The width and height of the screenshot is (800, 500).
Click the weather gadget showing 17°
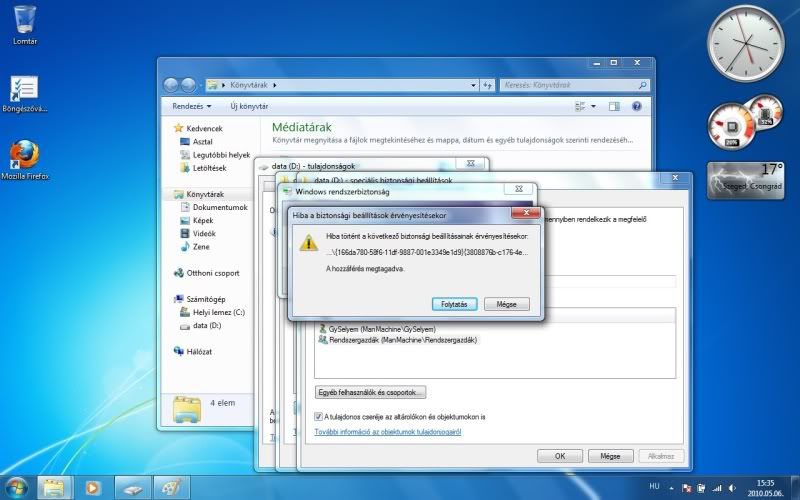(x=746, y=178)
